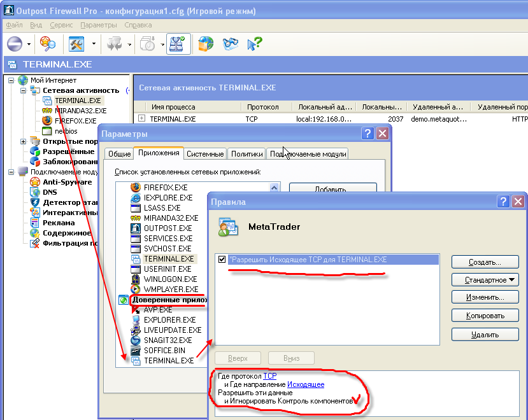Collapse the Подключаемые модули tree node

click(x=11, y=172)
